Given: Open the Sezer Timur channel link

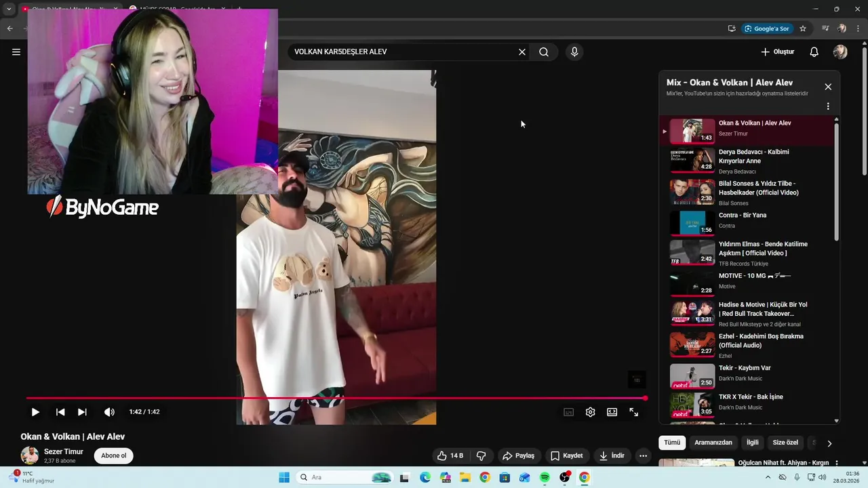Looking at the screenshot, I should coord(64,451).
